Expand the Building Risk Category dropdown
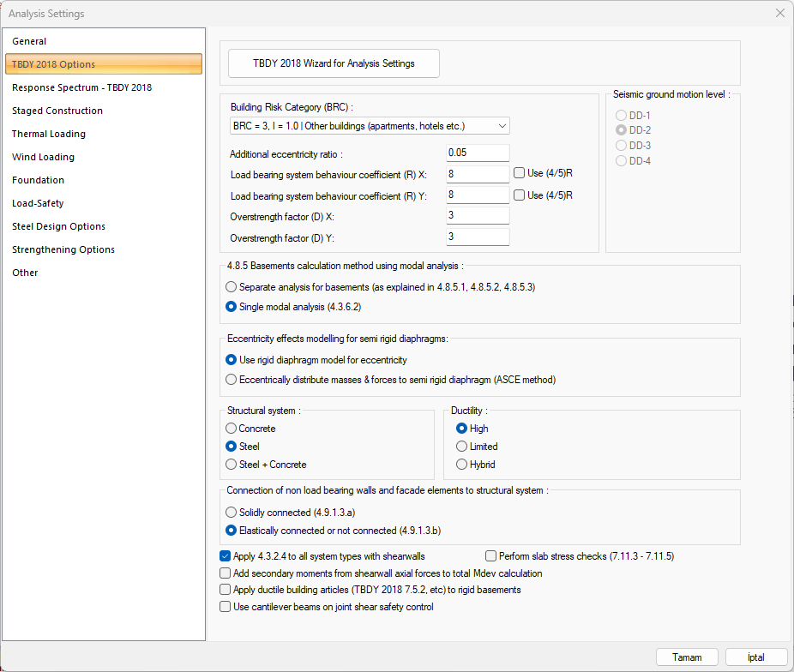The width and height of the screenshot is (794, 672). click(370, 126)
